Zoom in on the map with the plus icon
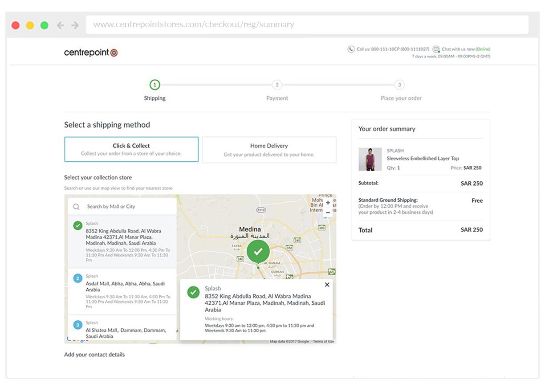Screen dimensions: 545x392 (328, 203)
